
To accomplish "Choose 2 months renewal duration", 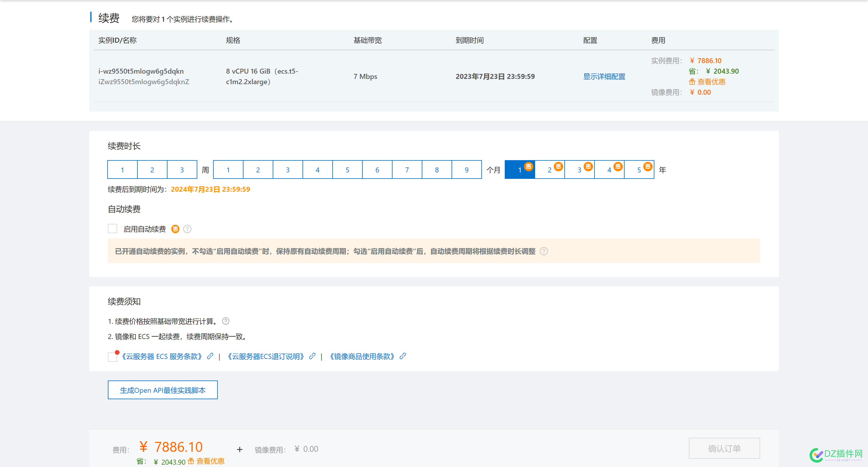I will [x=258, y=169].
